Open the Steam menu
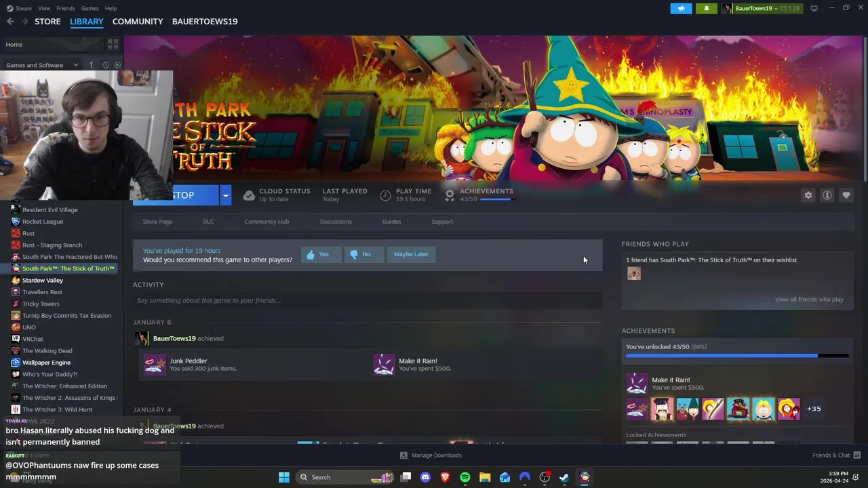 point(24,8)
